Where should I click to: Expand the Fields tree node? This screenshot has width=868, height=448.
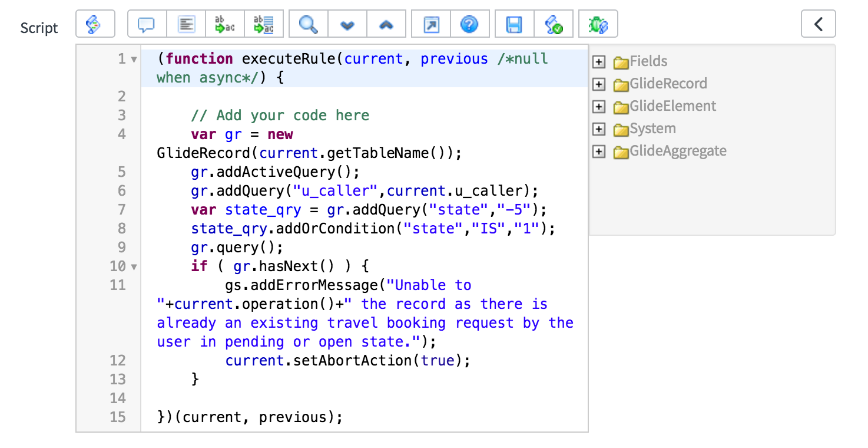[599, 61]
